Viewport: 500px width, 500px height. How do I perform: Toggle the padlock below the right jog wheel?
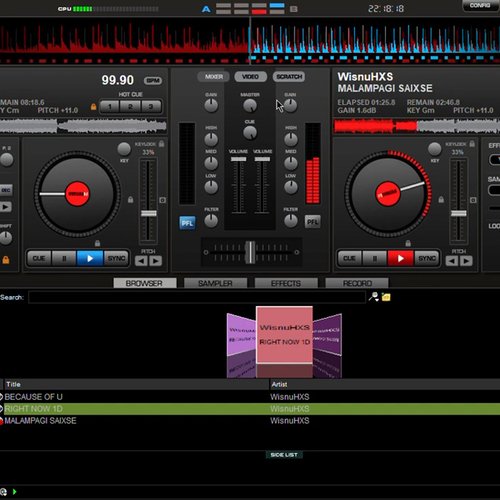point(408,243)
